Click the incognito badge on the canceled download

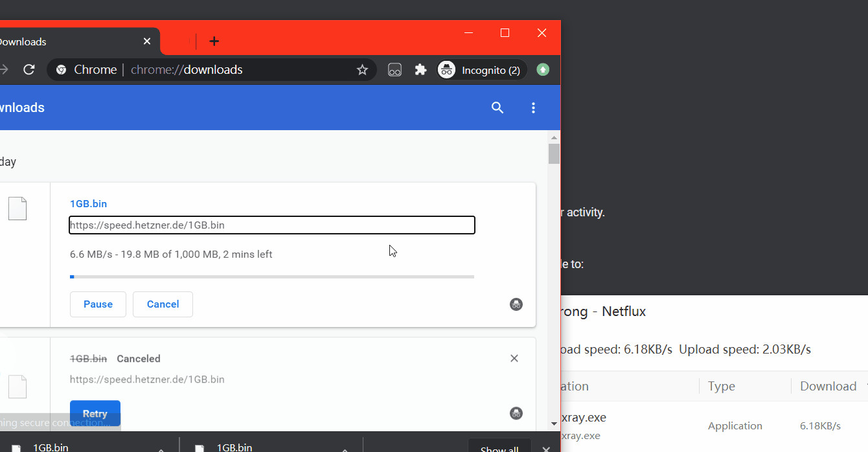[x=516, y=413]
